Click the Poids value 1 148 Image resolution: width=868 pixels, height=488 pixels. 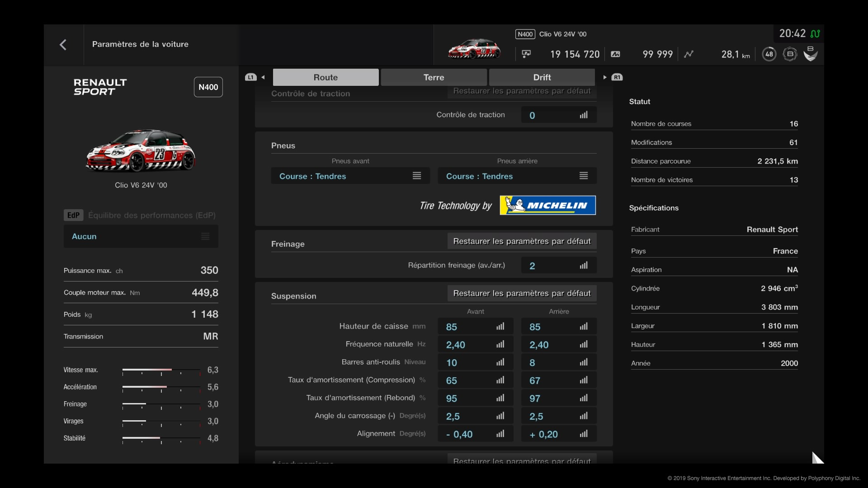(205, 314)
